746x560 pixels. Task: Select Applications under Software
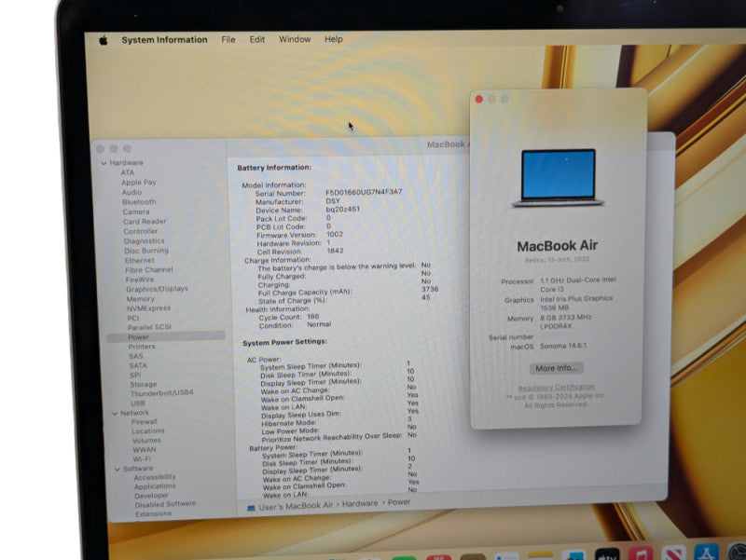(x=155, y=486)
